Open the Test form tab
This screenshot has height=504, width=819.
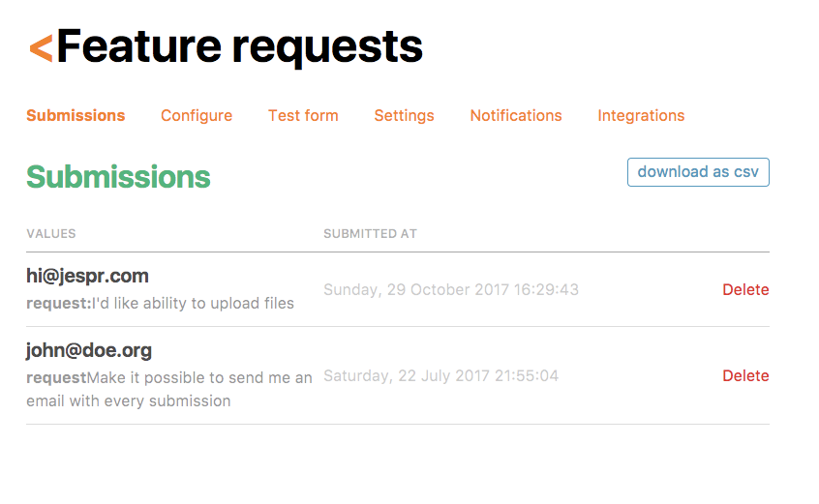point(303,115)
